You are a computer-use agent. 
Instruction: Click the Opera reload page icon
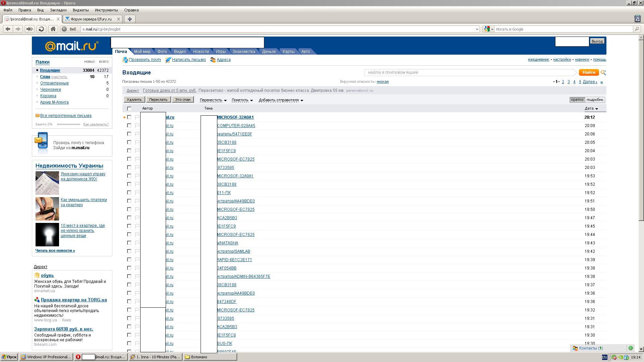tap(41, 29)
